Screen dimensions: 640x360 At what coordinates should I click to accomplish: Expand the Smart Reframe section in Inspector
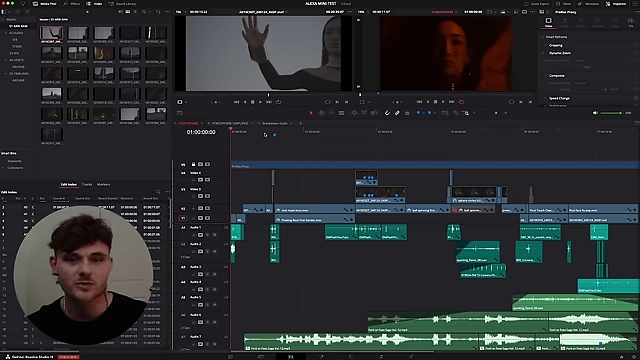557,37
